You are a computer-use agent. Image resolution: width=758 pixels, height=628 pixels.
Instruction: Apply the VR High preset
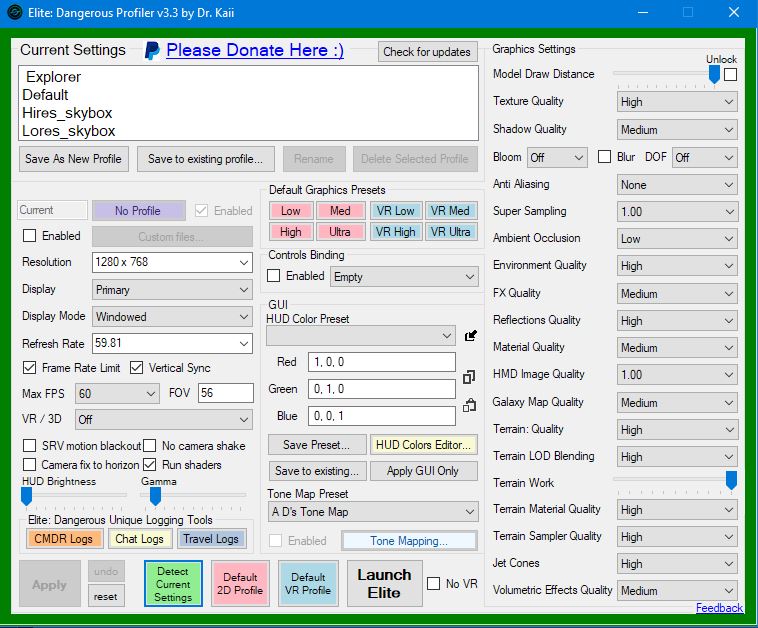[x=395, y=232]
